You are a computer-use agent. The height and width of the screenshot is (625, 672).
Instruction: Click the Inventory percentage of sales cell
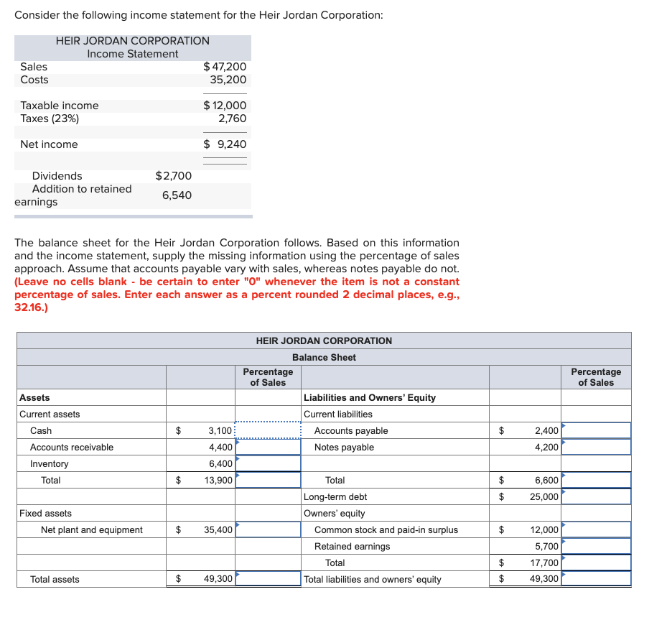(268, 463)
